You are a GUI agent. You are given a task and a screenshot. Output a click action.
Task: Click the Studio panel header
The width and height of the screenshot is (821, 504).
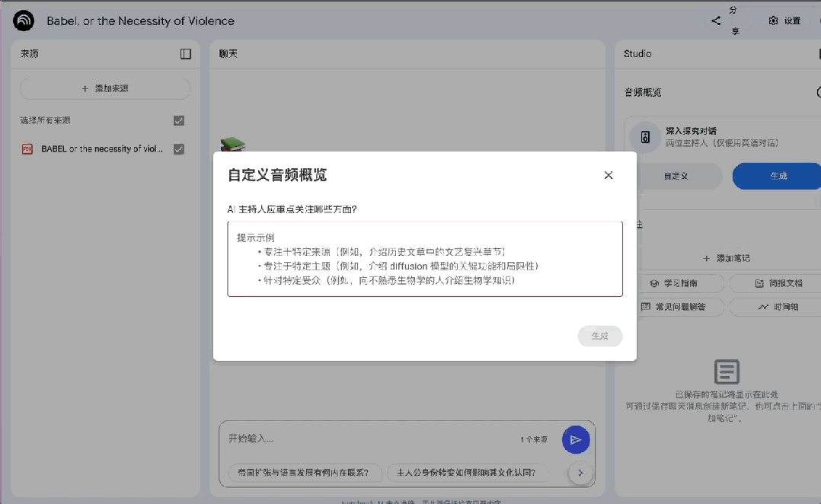coord(637,54)
